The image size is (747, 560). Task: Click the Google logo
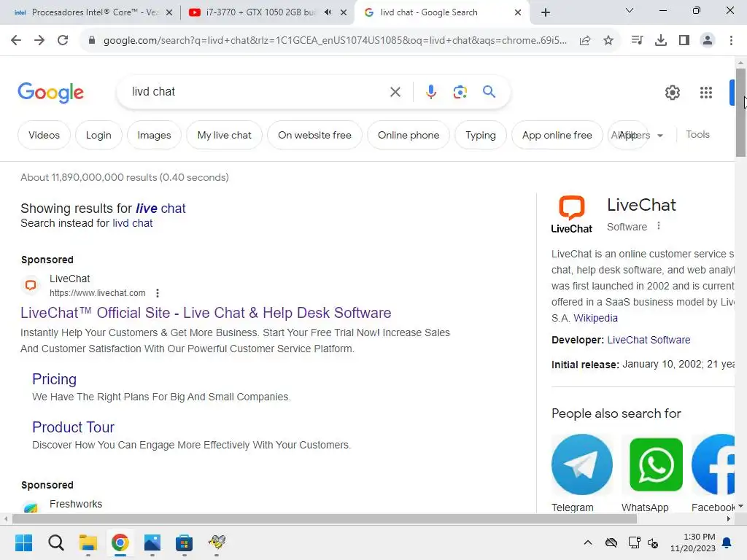click(50, 93)
